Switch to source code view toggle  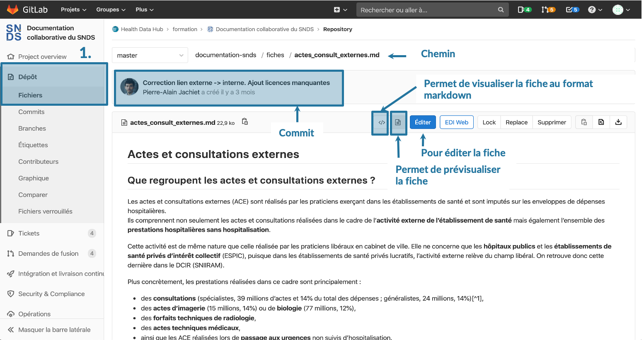coord(382,122)
